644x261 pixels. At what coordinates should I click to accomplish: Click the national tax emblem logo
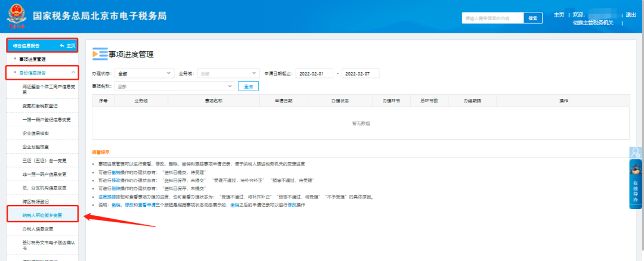16,17
